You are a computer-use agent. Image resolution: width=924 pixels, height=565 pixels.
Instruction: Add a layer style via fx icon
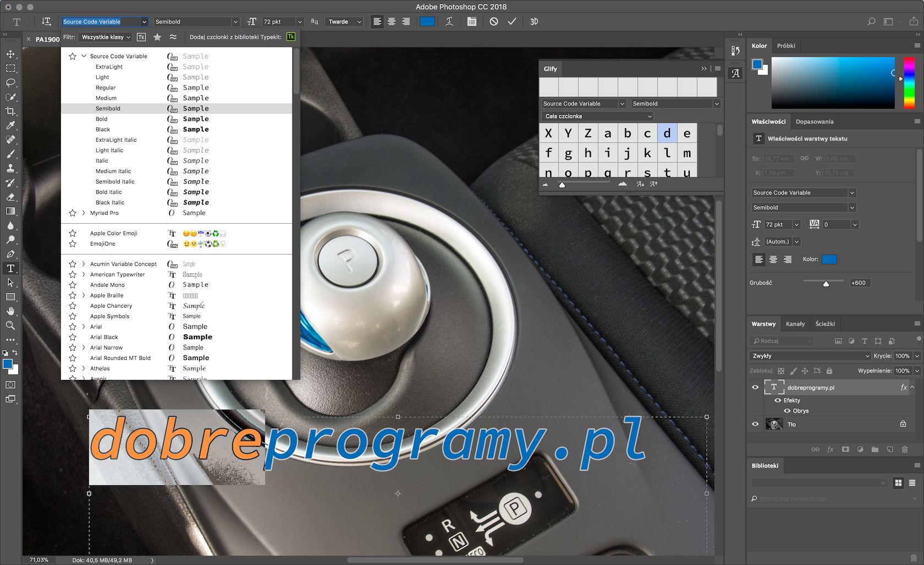click(x=831, y=450)
